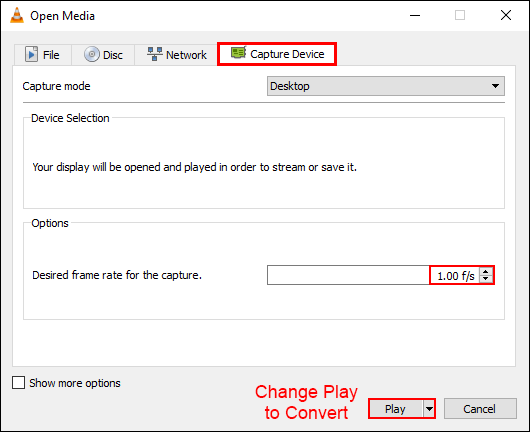Click the 'Capture mode' label
Image resolution: width=530 pixels, height=432 pixels.
tap(56, 86)
